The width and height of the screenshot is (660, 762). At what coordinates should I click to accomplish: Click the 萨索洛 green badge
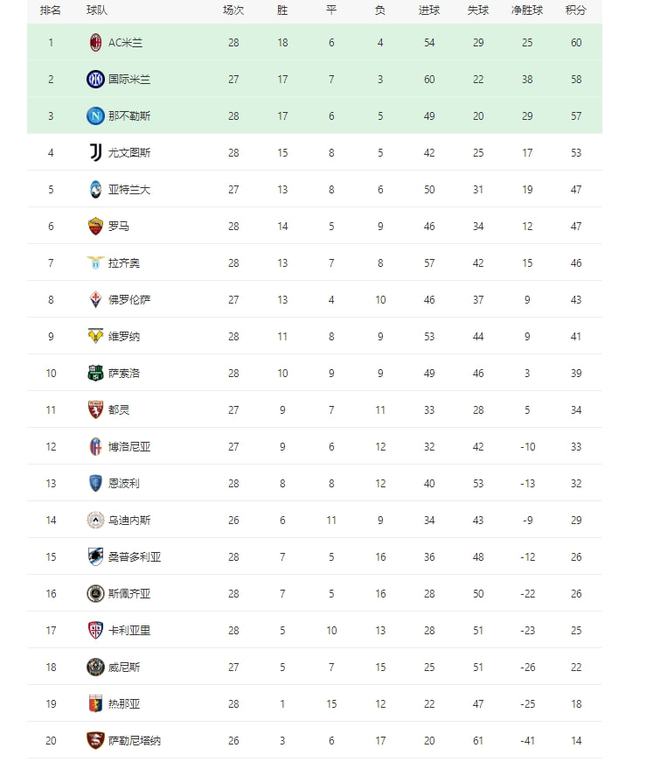(96, 373)
